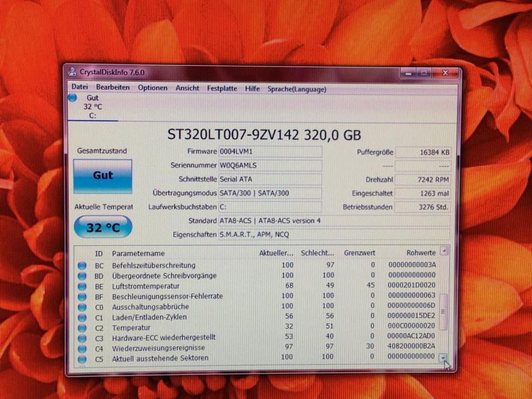The height and width of the screenshot is (399, 532).
Task: Open the Festplatte menu
Action: point(222,88)
